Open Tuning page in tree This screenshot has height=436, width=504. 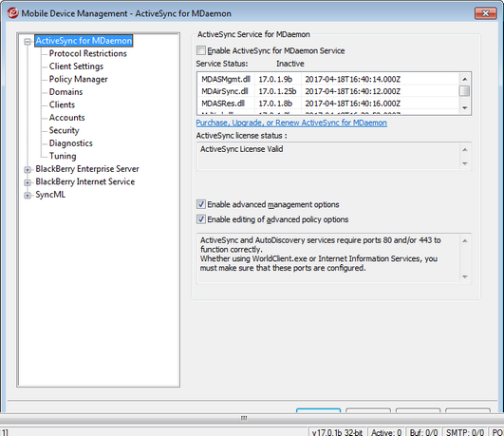(63, 156)
